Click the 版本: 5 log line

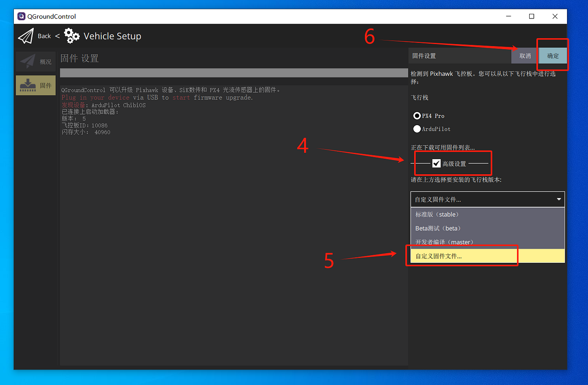coord(73,118)
